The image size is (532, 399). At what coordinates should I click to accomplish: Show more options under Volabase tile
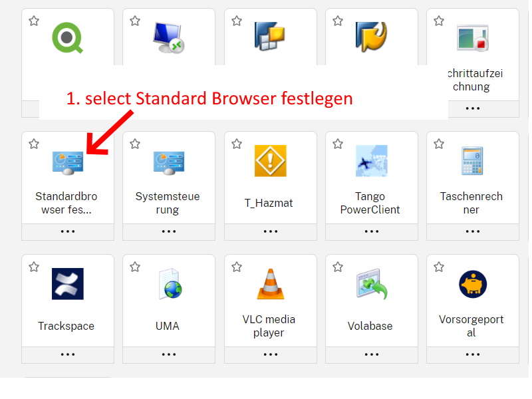pyautogui.click(x=371, y=354)
